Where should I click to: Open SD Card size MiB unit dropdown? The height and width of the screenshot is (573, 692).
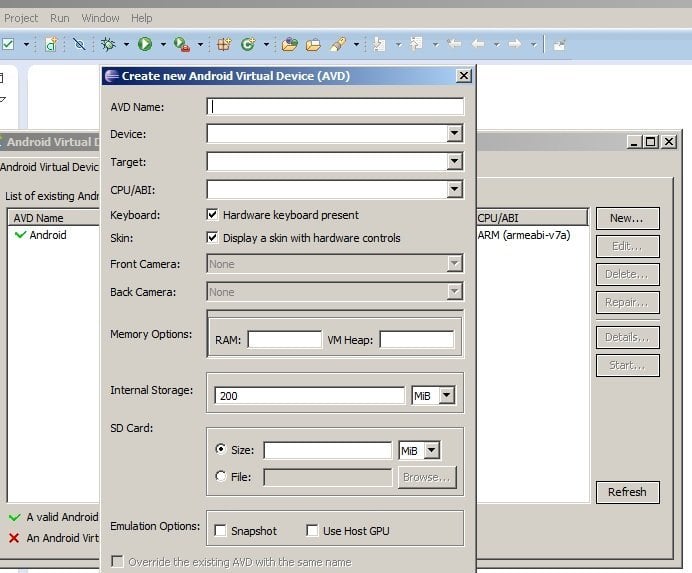point(432,450)
